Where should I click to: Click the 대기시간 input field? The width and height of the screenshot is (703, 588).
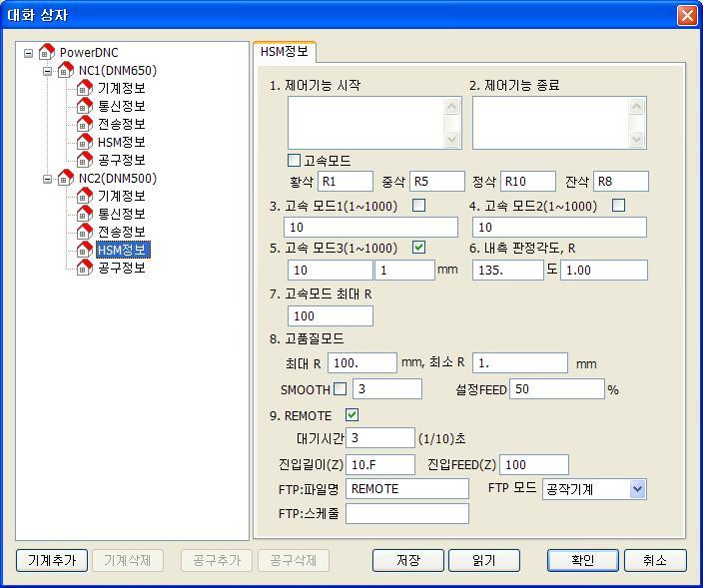pyautogui.click(x=380, y=438)
